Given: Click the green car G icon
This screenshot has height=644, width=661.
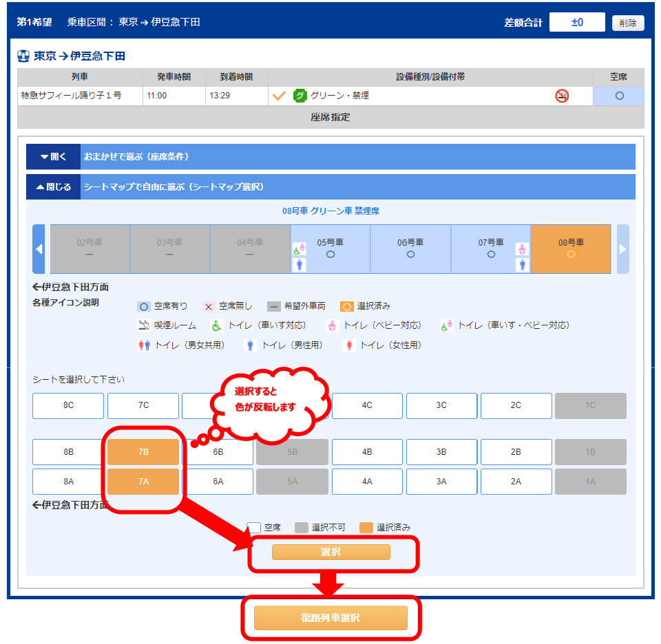Looking at the screenshot, I should (299, 96).
